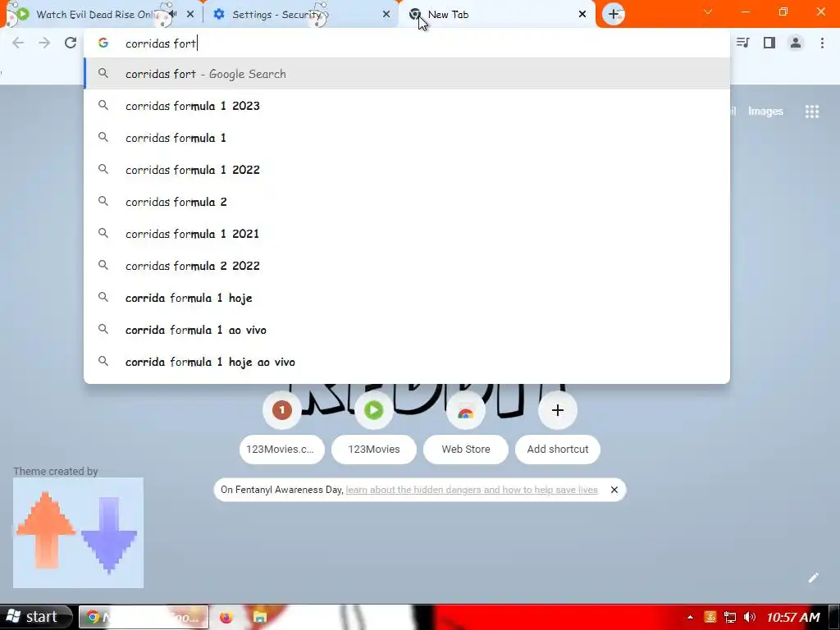Image resolution: width=840 pixels, height=630 pixels.
Task: Open the Windows start button
Action: pos(36,617)
